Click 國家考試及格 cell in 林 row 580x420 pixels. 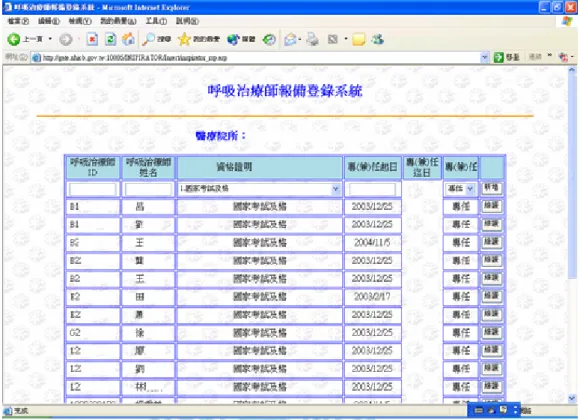[260, 387]
